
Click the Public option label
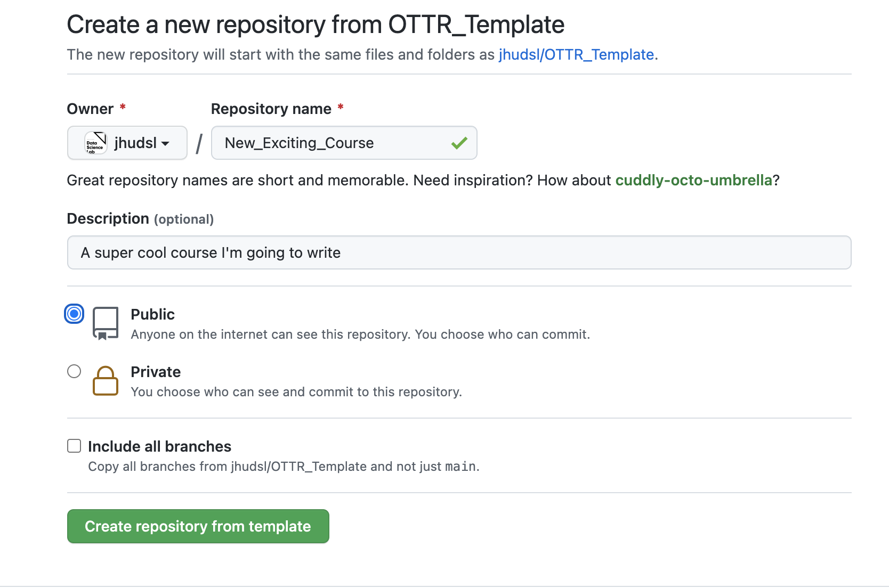pyautogui.click(x=153, y=314)
